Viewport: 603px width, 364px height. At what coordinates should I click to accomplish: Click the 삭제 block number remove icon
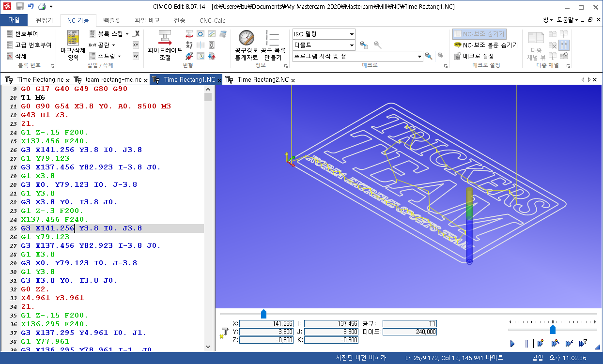click(x=10, y=56)
